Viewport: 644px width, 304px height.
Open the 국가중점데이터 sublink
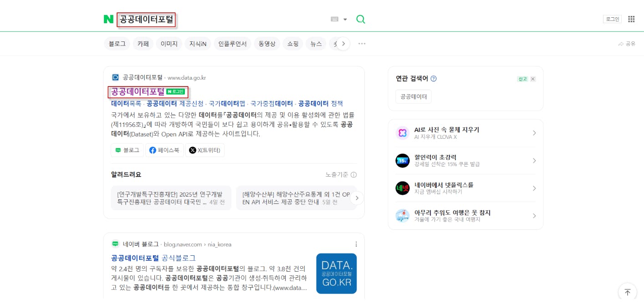272,104
